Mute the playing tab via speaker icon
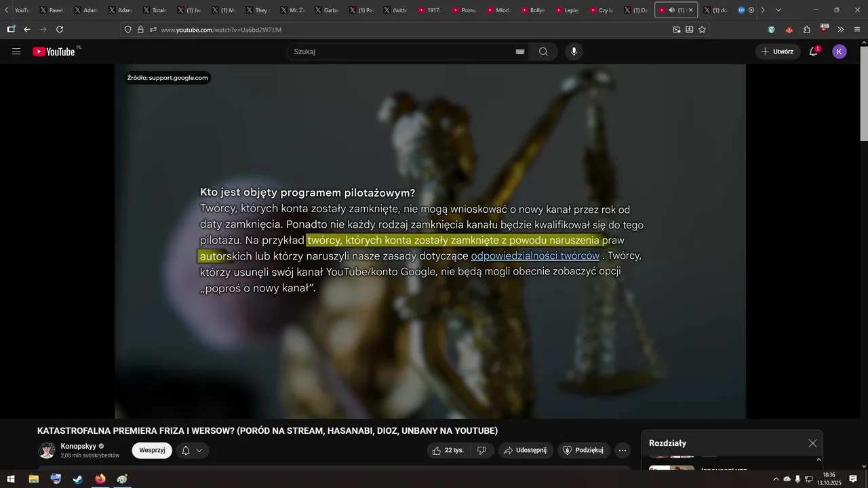 point(671,10)
